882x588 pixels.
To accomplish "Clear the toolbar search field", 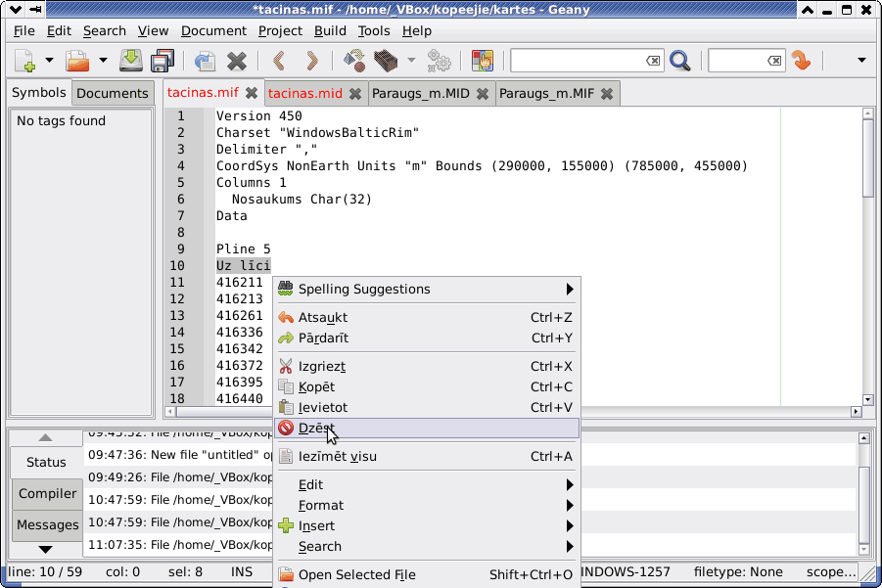I will (653, 60).
